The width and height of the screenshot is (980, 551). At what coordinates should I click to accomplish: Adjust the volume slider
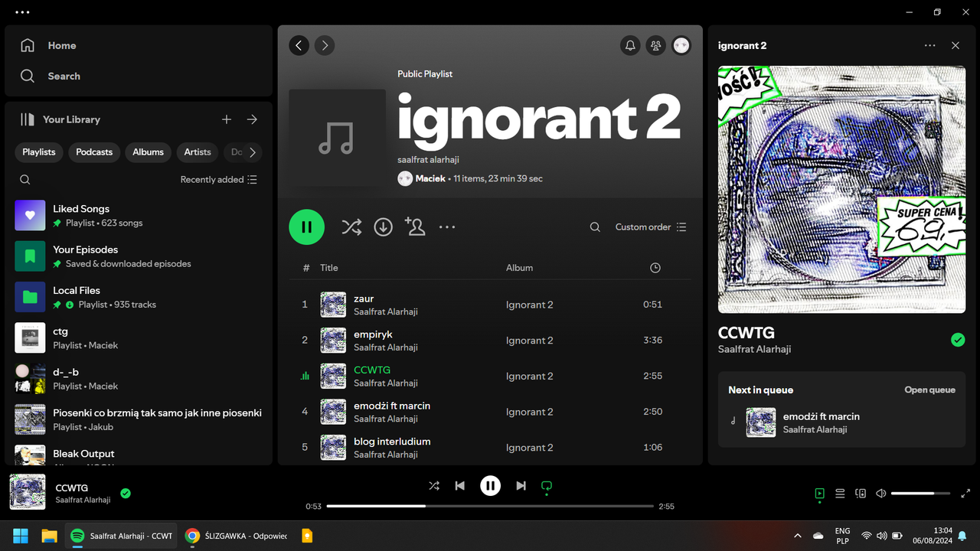[x=920, y=494]
